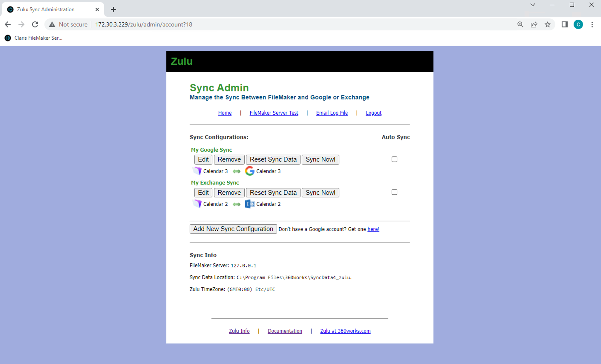Click the My Google Sync heading

tap(211, 150)
